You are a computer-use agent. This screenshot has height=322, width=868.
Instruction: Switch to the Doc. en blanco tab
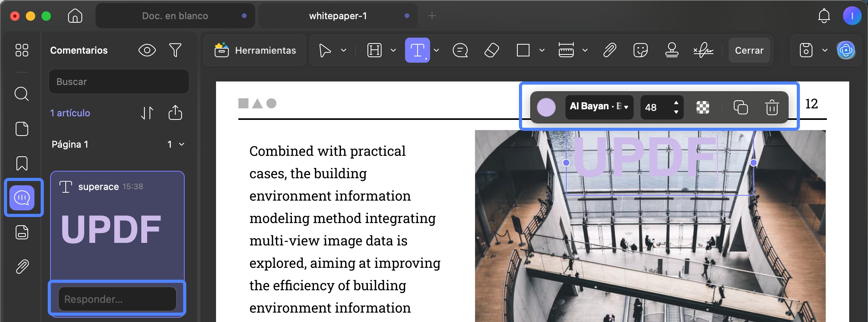(x=175, y=16)
